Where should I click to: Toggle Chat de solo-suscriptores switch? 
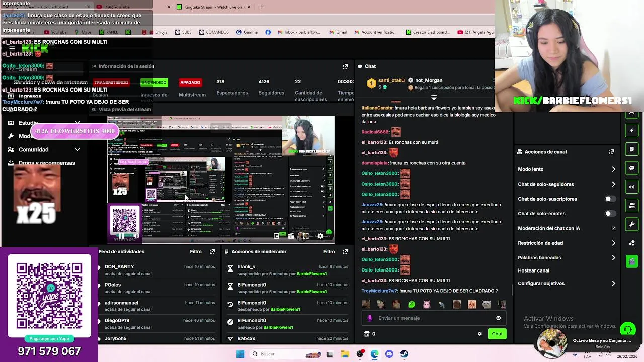(x=610, y=199)
